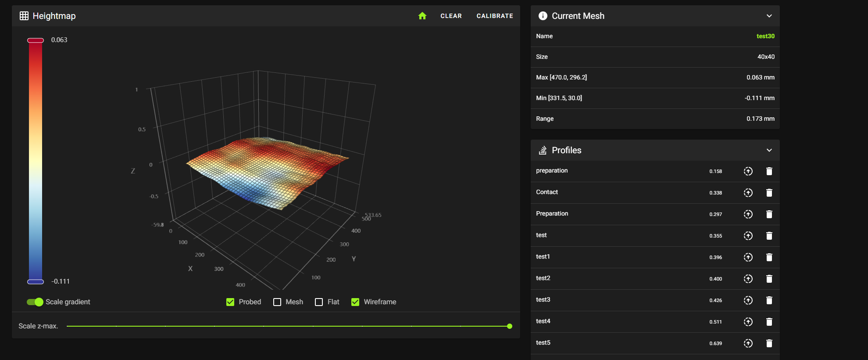This screenshot has width=868, height=360.
Task: Delete the Contact profile
Action: 769,193
